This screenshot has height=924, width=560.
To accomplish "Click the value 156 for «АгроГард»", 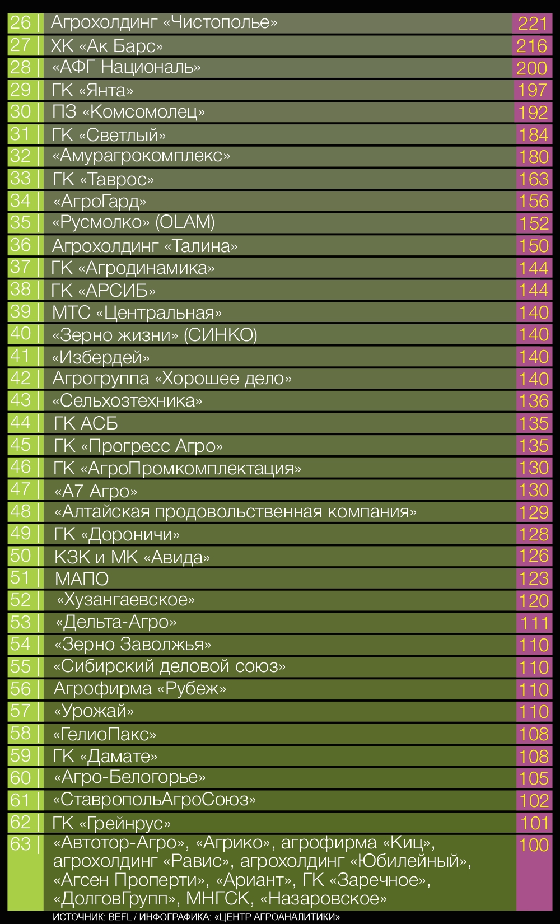I will (x=534, y=201).
